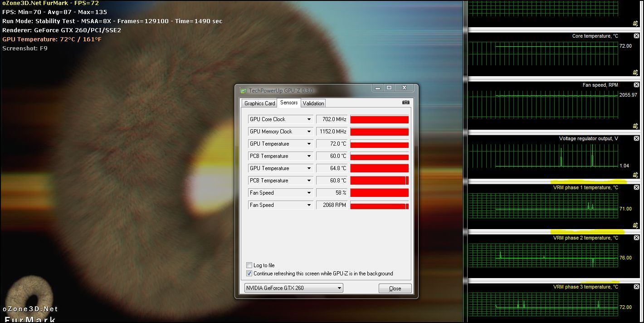This screenshot has width=644, height=323.
Task: Close the VRM phase 1 temperature graph
Action: point(636,187)
